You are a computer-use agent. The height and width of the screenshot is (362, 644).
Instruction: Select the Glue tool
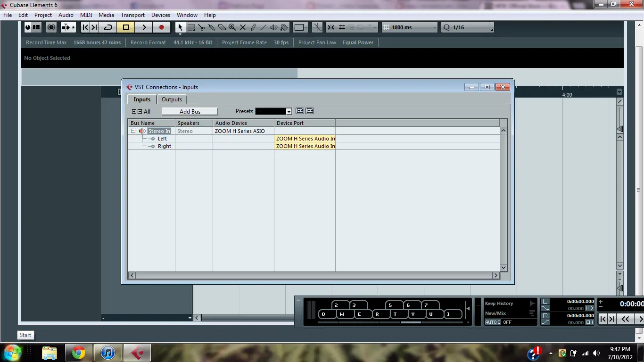[212, 27]
